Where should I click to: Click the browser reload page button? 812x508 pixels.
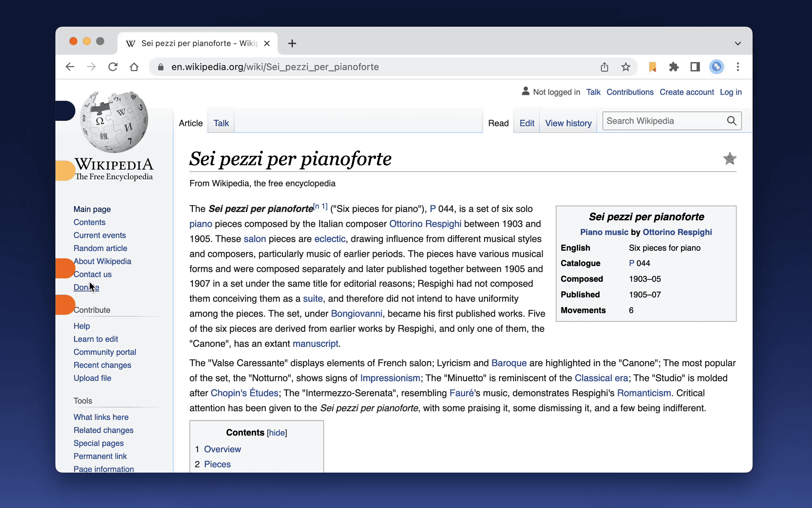[114, 67]
